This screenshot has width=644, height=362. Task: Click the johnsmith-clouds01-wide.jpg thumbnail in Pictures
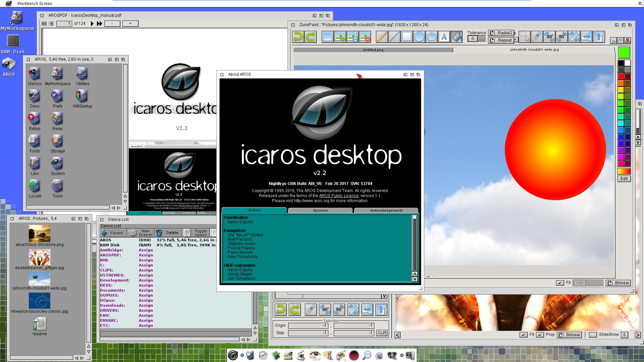tap(40, 279)
